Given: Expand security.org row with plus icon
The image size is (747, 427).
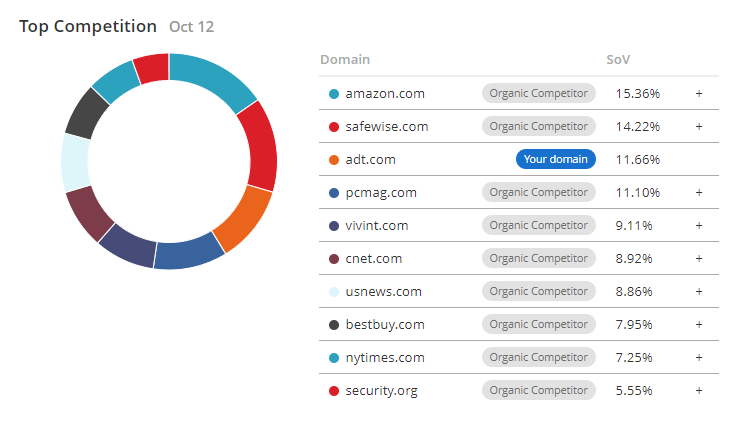Looking at the screenshot, I should (699, 391).
